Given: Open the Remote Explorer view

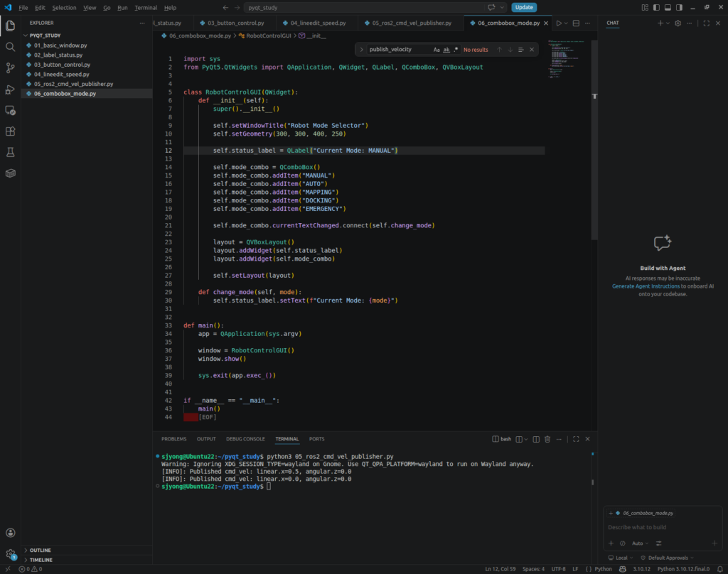Looking at the screenshot, I should tap(10, 110).
